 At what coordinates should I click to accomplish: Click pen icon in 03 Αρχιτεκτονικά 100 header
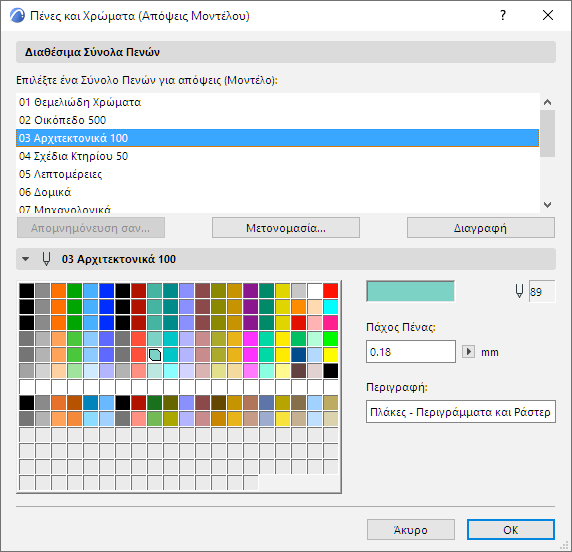pyautogui.click(x=46, y=259)
